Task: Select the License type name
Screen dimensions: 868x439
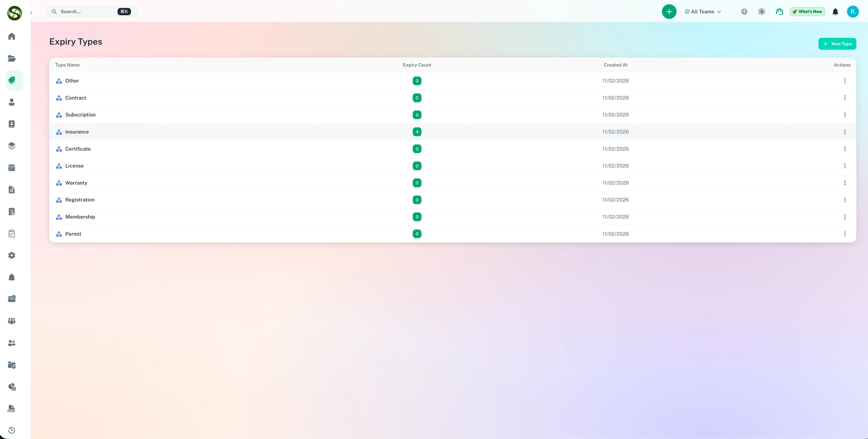Action: (75, 166)
